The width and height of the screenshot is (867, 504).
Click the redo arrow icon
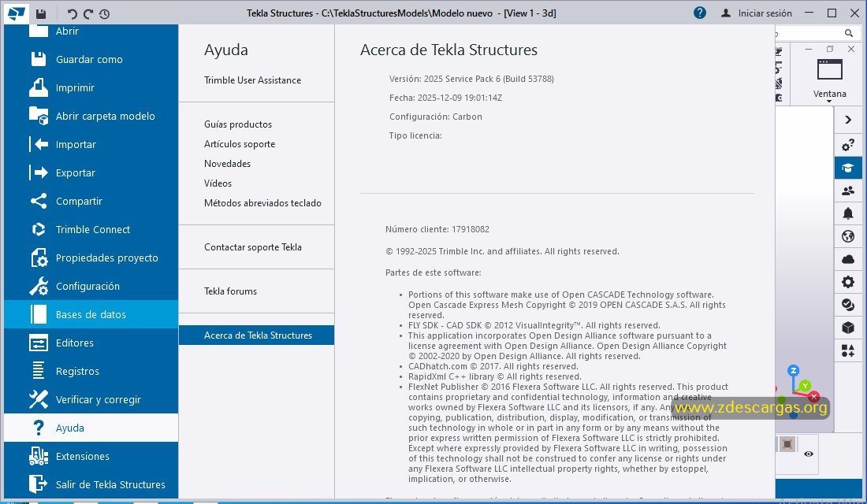(88, 14)
